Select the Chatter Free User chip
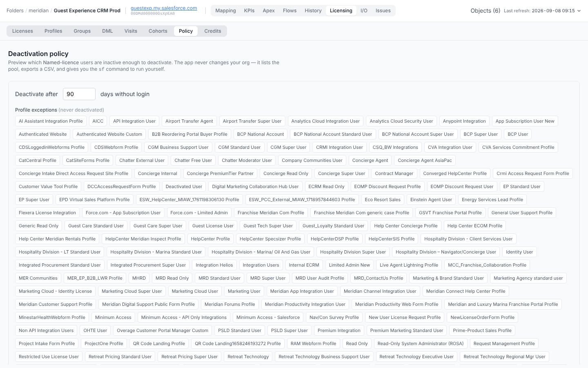The width and height of the screenshot is (588, 368). 193,160
